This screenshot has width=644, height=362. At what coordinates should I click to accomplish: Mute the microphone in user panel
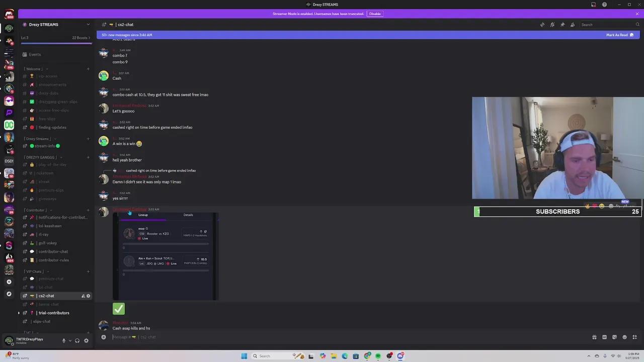point(64,341)
